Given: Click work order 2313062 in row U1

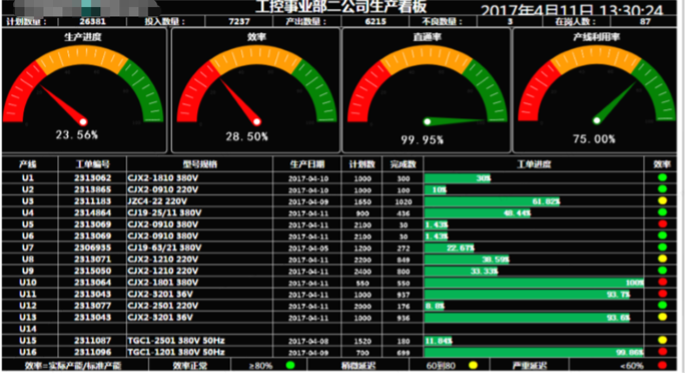Looking at the screenshot, I should [92, 178].
